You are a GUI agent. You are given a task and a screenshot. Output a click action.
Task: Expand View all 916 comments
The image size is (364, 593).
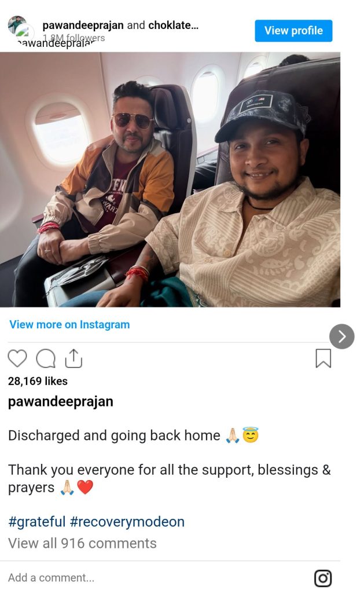click(82, 543)
